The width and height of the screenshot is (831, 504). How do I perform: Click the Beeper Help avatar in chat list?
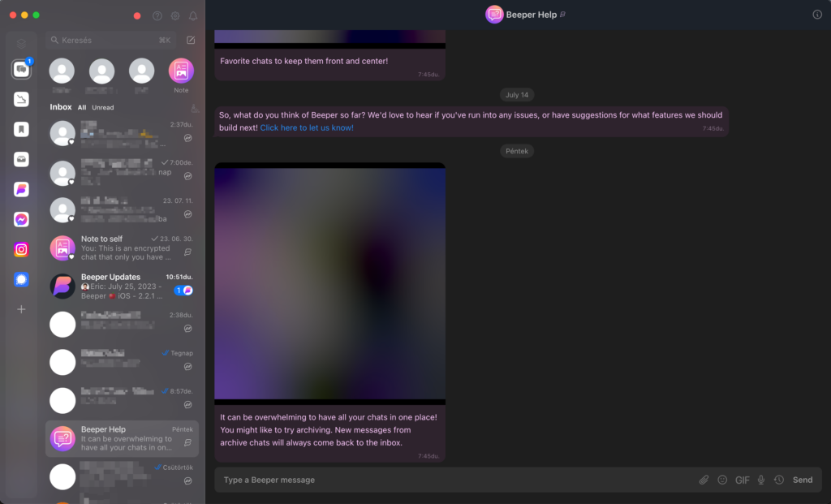pos(62,439)
